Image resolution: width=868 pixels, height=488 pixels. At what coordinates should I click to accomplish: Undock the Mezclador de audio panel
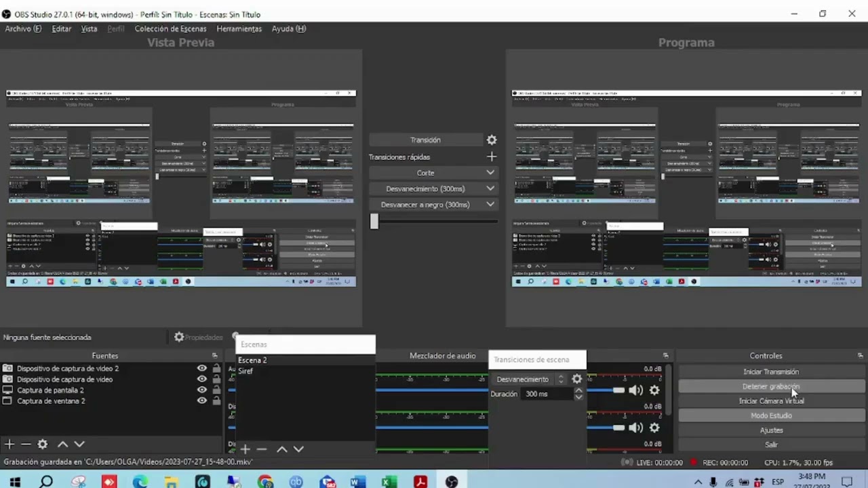(x=665, y=356)
